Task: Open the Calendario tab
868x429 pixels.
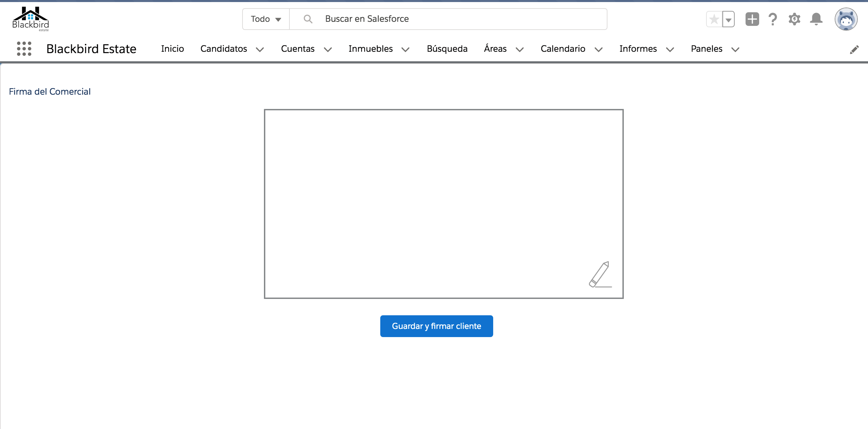Action: click(563, 49)
